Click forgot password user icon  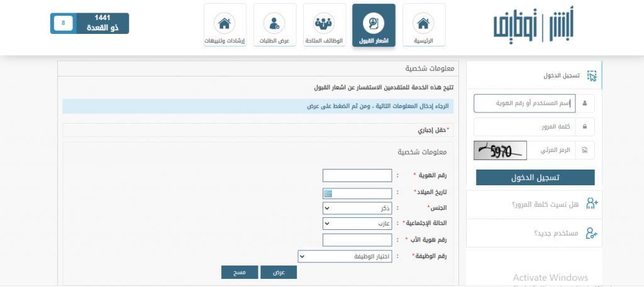591,203
